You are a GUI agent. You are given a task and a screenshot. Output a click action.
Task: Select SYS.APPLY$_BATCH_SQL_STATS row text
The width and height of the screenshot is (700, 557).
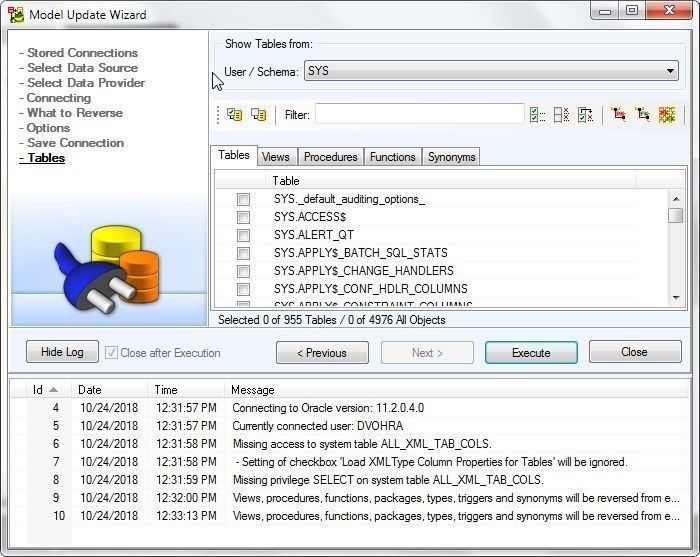coord(361,253)
